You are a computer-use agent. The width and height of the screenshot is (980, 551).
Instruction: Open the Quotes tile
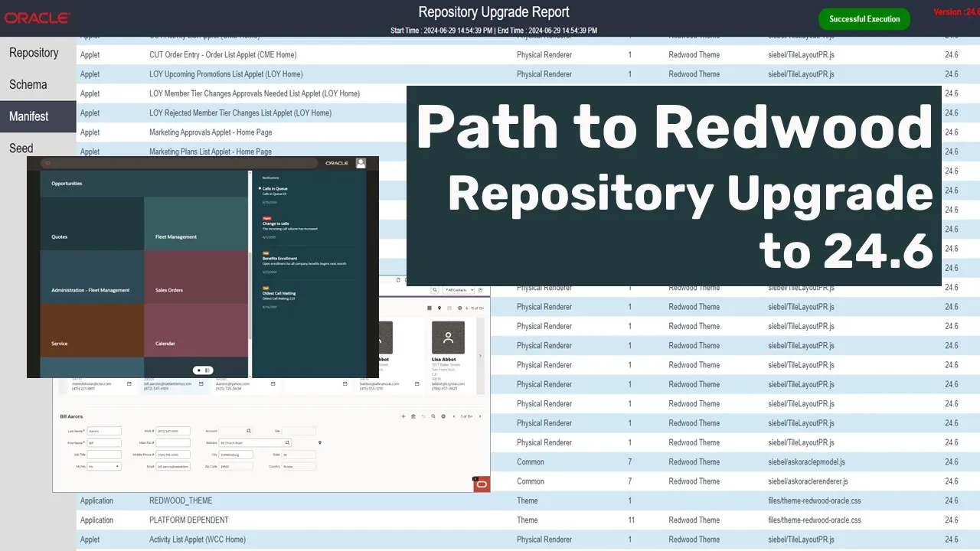[x=92, y=223]
